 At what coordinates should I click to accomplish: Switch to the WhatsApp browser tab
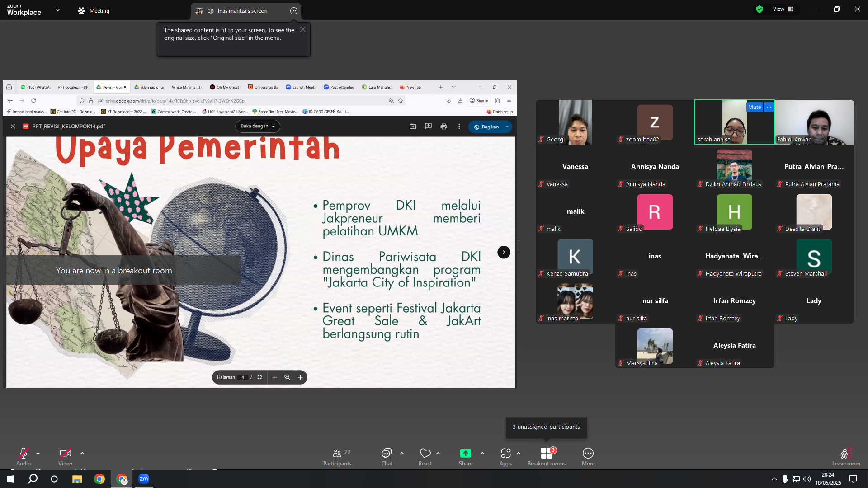click(35, 87)
